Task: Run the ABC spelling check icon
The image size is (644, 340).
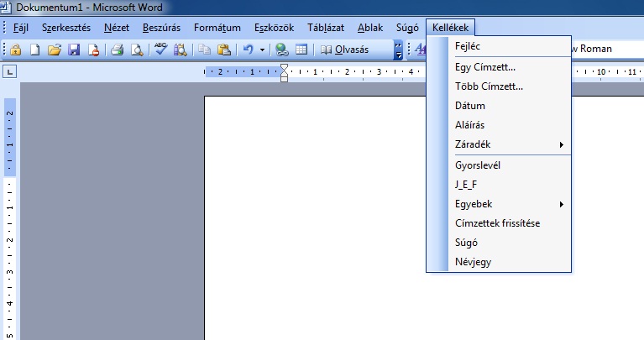Action: (160, 50)
